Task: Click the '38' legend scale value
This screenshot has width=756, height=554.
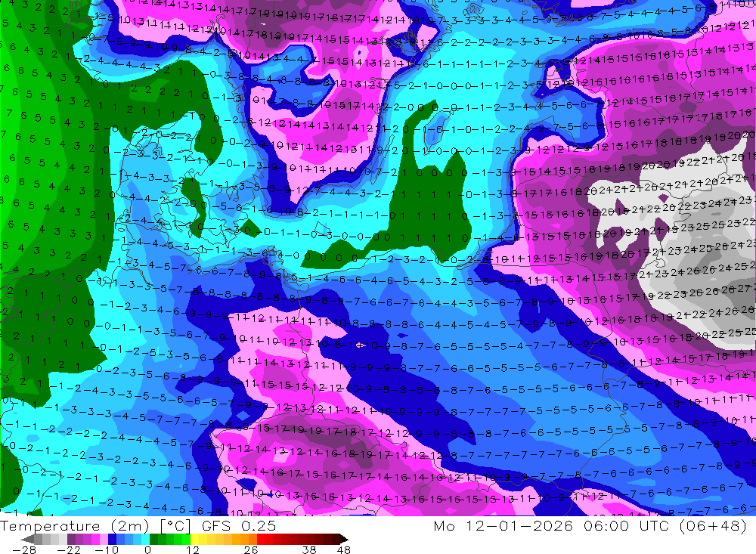Action: [309, 549]
